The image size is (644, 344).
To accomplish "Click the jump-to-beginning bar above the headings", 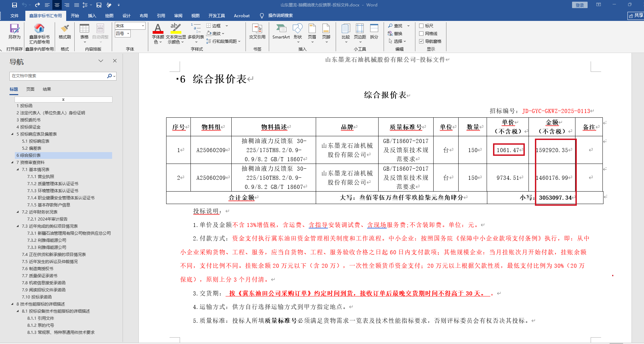I will tap(63, 99).
